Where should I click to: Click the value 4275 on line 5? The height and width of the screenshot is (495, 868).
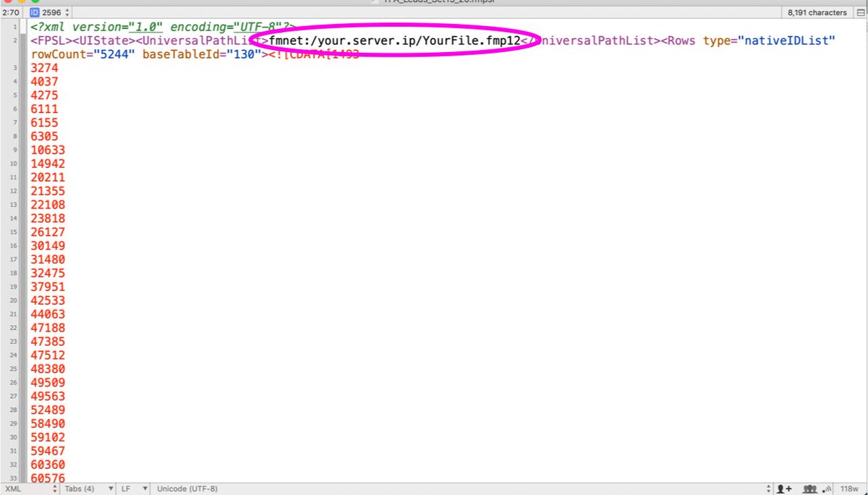[x=45, y=96]
